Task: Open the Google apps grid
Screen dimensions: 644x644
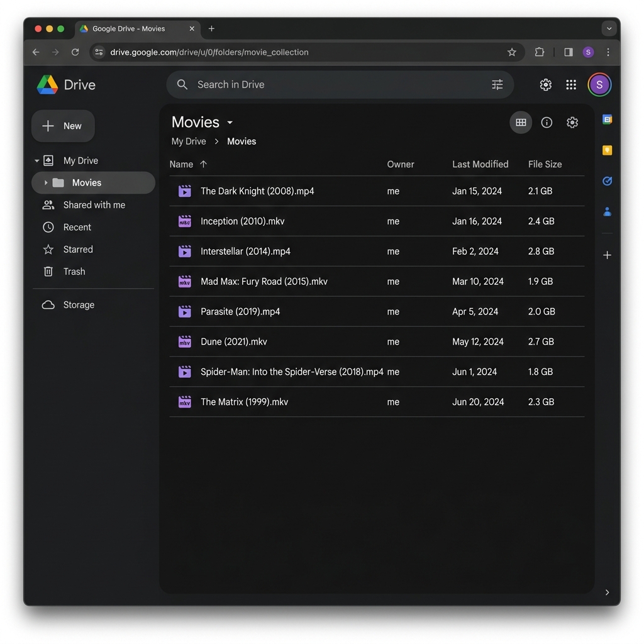Action: click(x=571, y=85)
